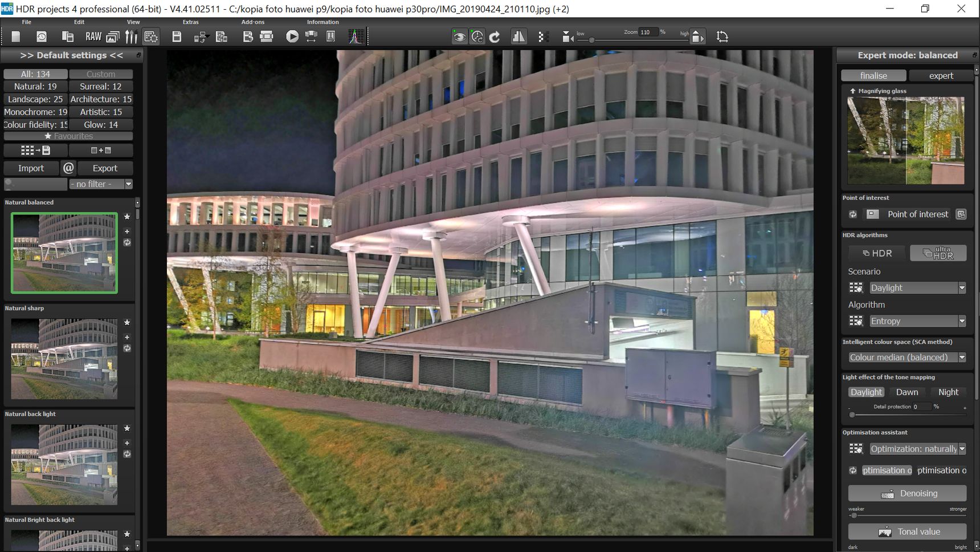
Task: Open the Colour median (balanced) dropdown
Action: tap(907, 358)
